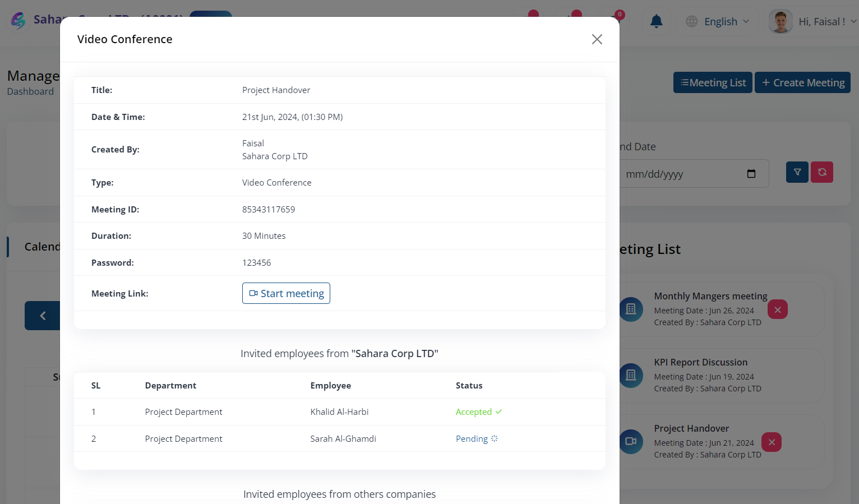Open the End Date calendar picker icon

coord(751,174)
